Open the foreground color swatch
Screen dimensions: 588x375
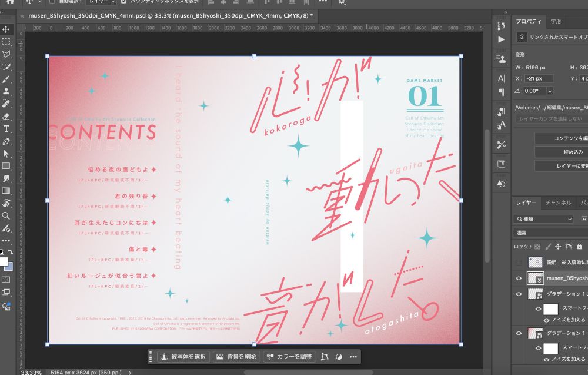3,261
